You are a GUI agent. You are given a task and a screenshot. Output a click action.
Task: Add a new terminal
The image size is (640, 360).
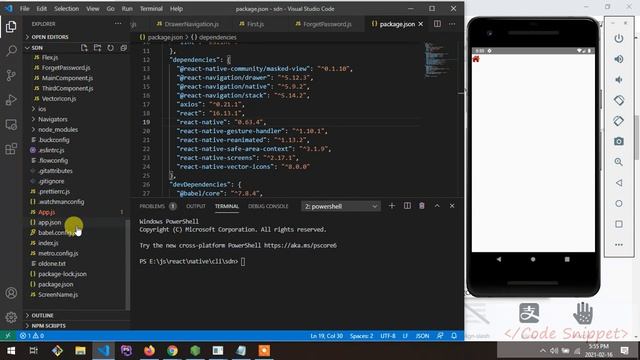391,206
